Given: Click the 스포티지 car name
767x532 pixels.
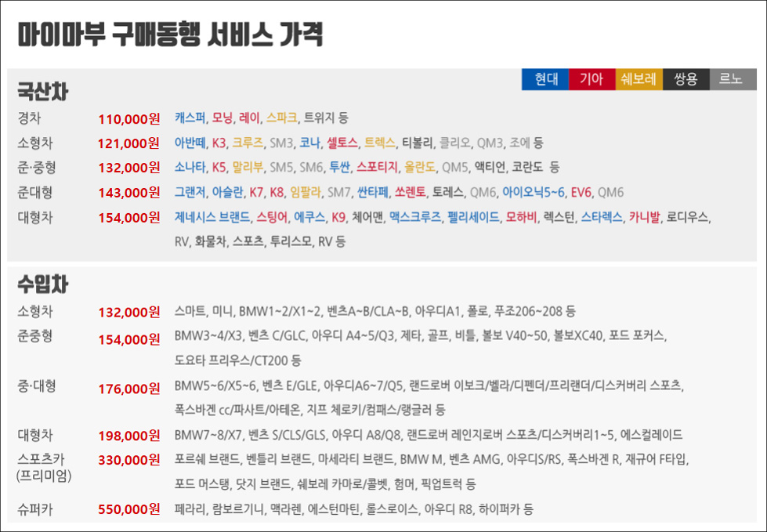Looking at the screenshot, I should (377, 167).
